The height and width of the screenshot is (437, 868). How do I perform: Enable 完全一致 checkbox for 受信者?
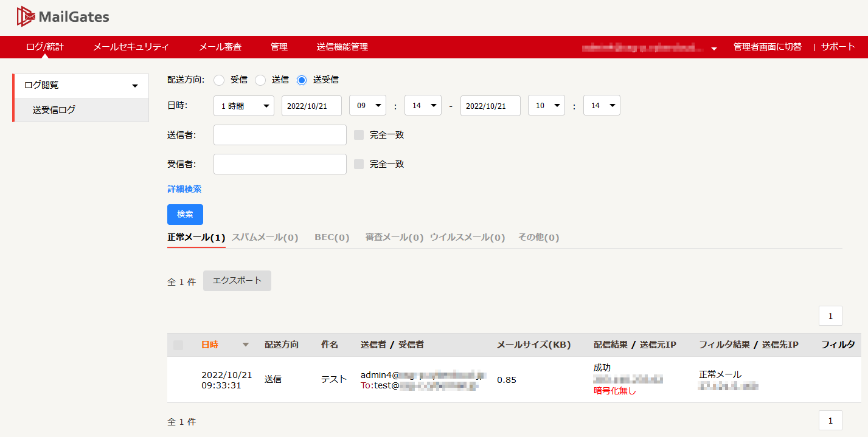tap(359, 164)
